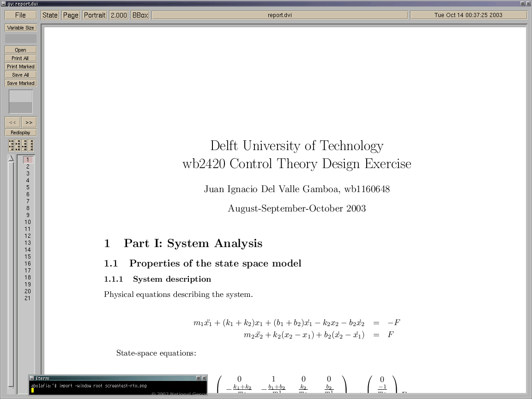Unmark all pages with fourth mark icon
This screenshot has width=532, height=399.
click(x=31, y=145)
